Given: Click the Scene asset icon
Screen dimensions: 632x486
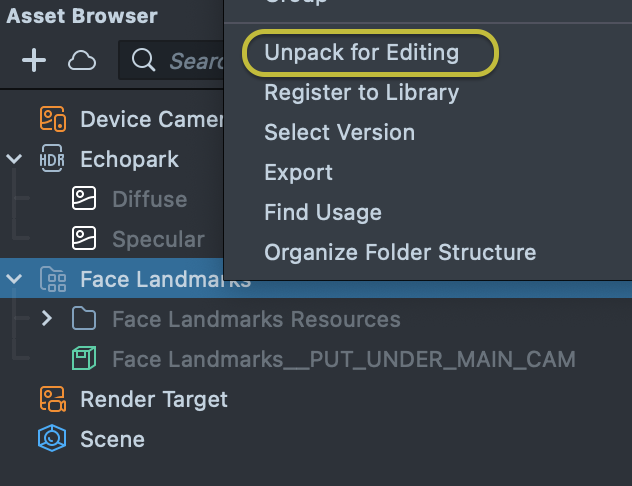Looking at the screenshot, I should 52,439.
